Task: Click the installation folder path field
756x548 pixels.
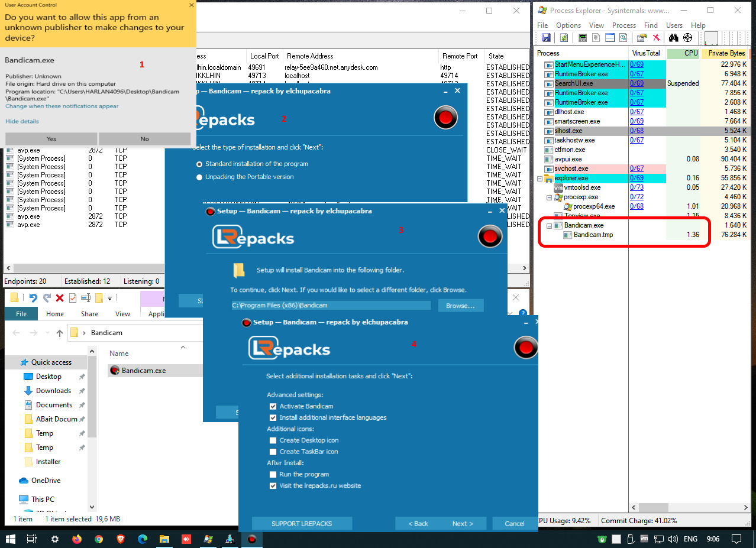Action: tap(331, 306)
